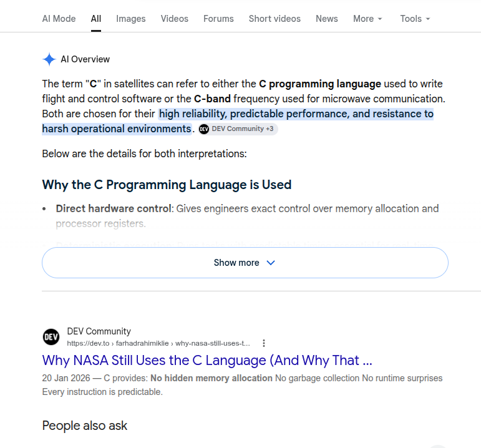The height and width of the screenshot is (448, 481).
Task: Click the DEV Community favicon in result
Action: tap(51, 337)
